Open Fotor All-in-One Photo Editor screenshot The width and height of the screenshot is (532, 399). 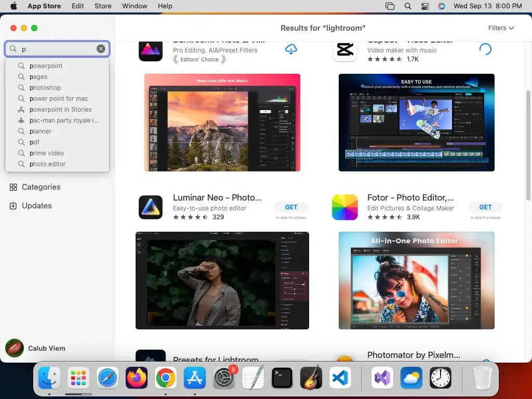coord(416,281)
